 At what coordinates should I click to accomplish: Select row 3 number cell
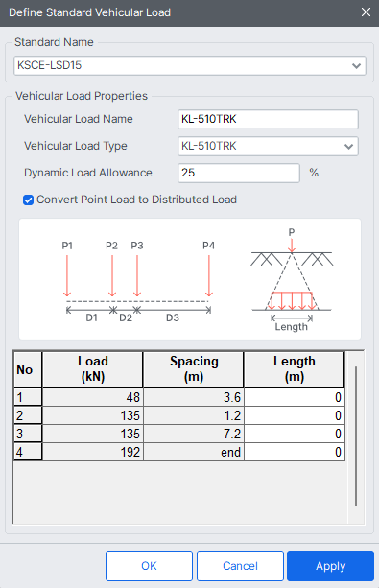pyautogui.click(x=28, y=434)
